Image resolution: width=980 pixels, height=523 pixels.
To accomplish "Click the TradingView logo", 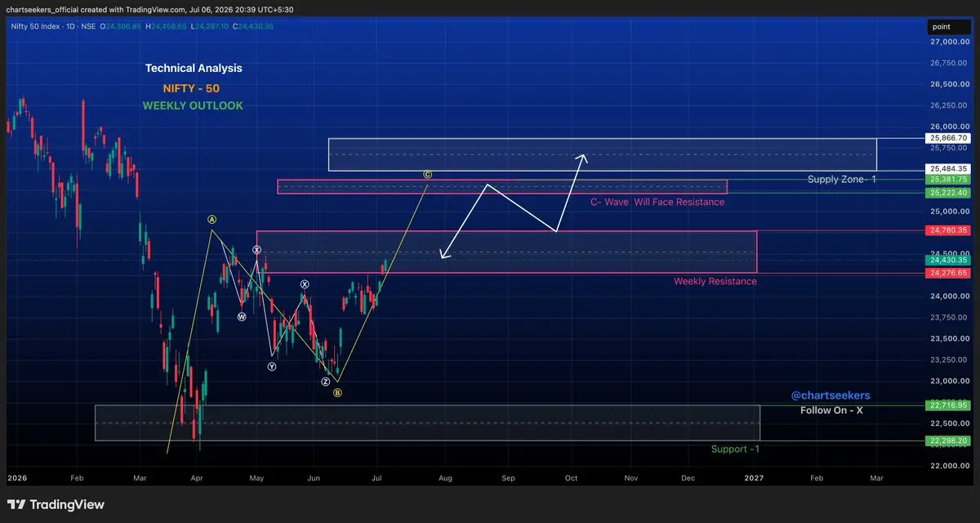I will pyautogui.click(x=56, y=505).
